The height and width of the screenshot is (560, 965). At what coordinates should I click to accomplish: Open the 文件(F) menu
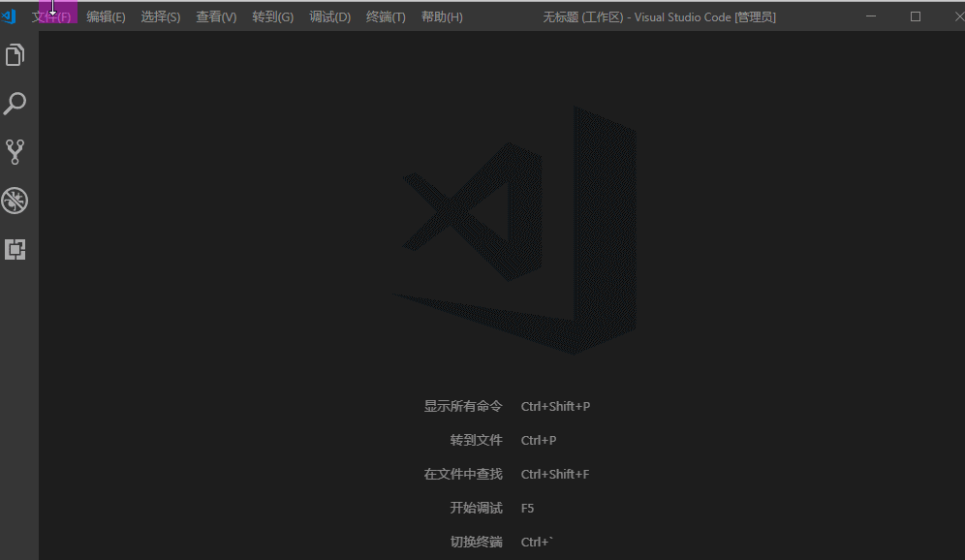pos(51,16)
